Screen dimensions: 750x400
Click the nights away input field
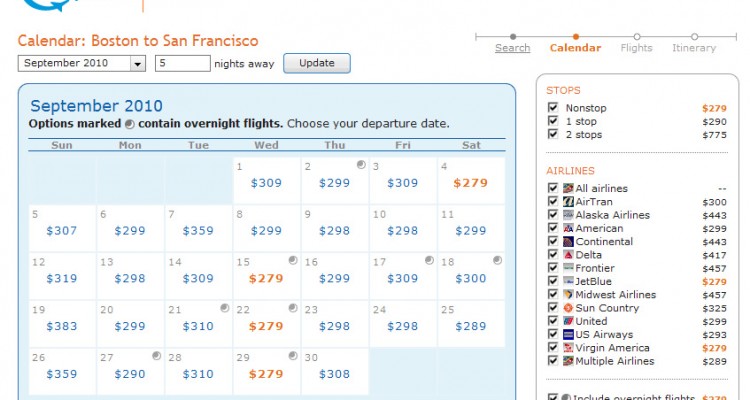pyautogui.click(x=181, y=64)
